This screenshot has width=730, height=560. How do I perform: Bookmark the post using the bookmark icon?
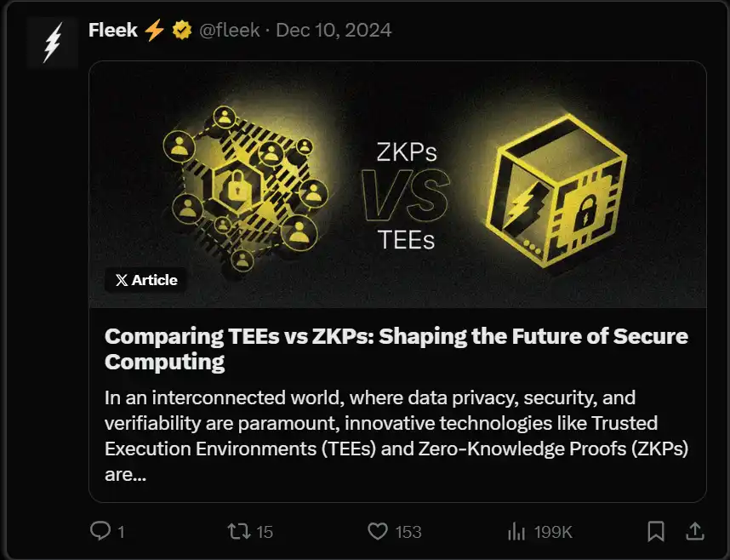click(x=655, y=532)
